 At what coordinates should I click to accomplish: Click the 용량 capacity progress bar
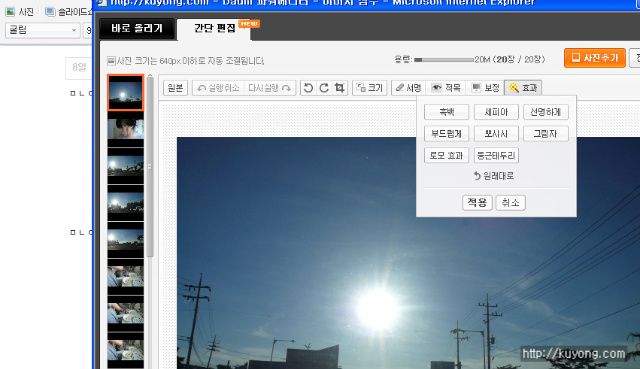tap(444, 60)
